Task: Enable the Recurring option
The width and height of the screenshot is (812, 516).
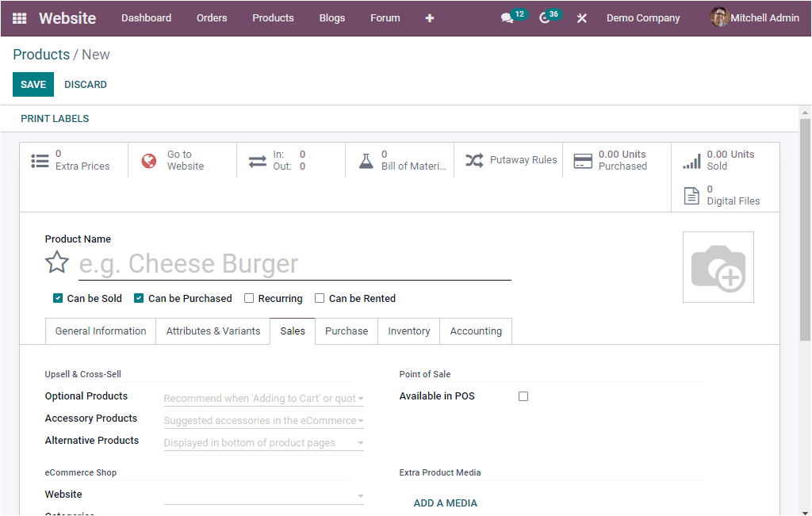Action: pyautogui.click(x=249, y=298)
